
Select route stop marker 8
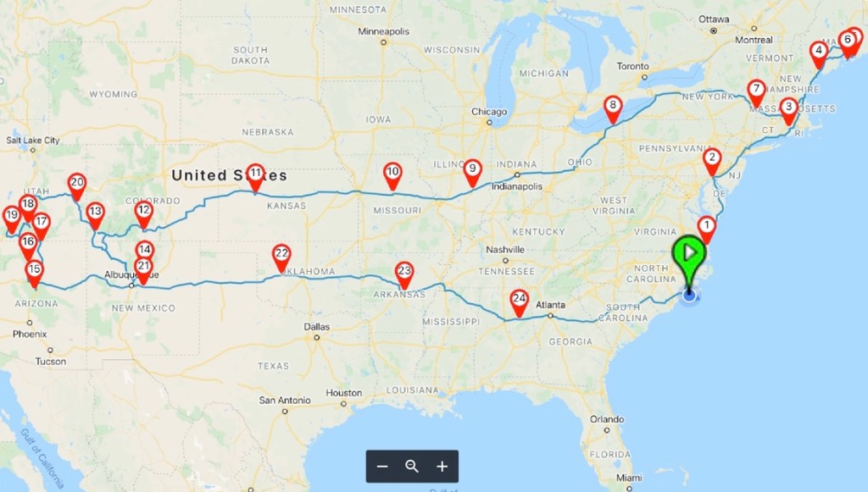612,109
